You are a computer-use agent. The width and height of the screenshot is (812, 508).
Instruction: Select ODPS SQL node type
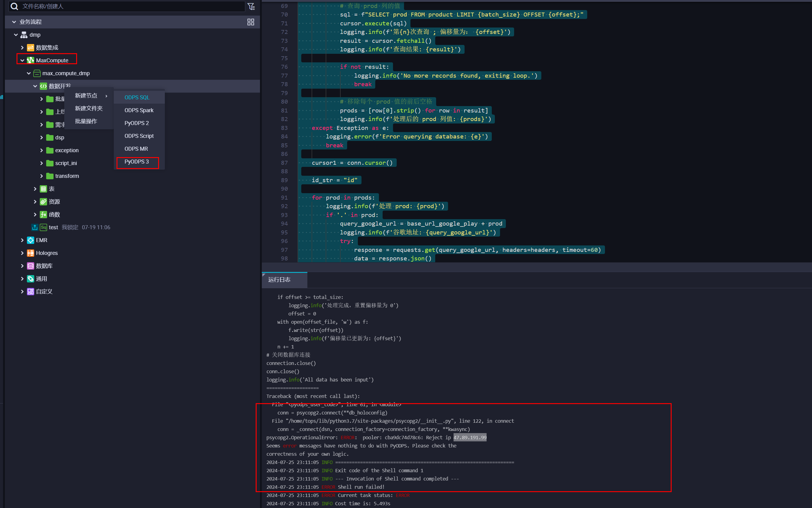139,98
